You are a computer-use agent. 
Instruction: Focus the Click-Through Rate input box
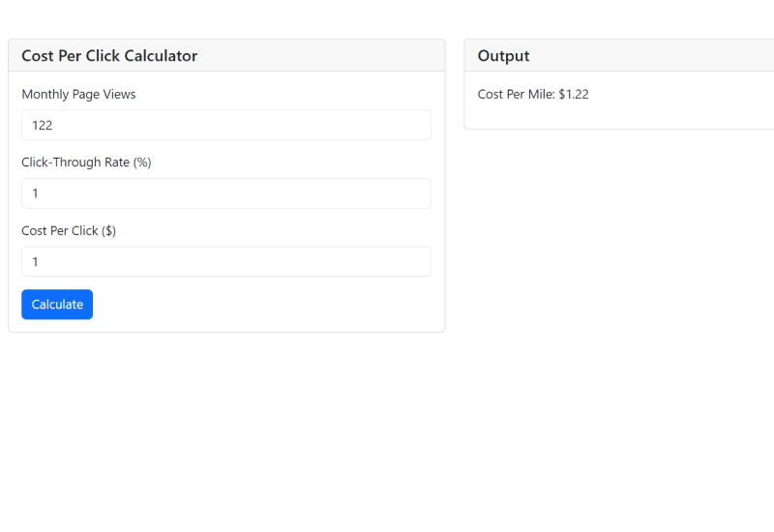click(225, 193)
